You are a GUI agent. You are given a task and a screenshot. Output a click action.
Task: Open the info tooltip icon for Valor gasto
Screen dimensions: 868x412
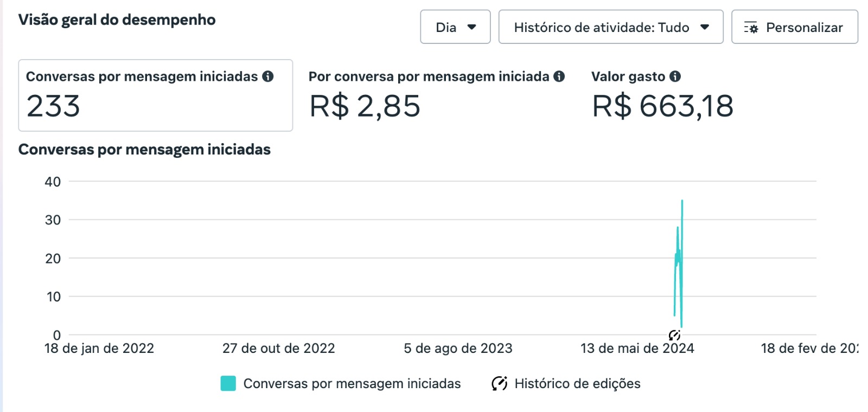(675, 76)
